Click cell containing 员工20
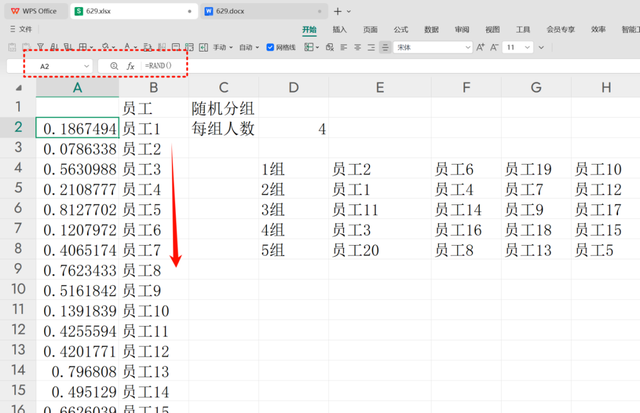This screenshot has width=640, height=413. [380, 250]
